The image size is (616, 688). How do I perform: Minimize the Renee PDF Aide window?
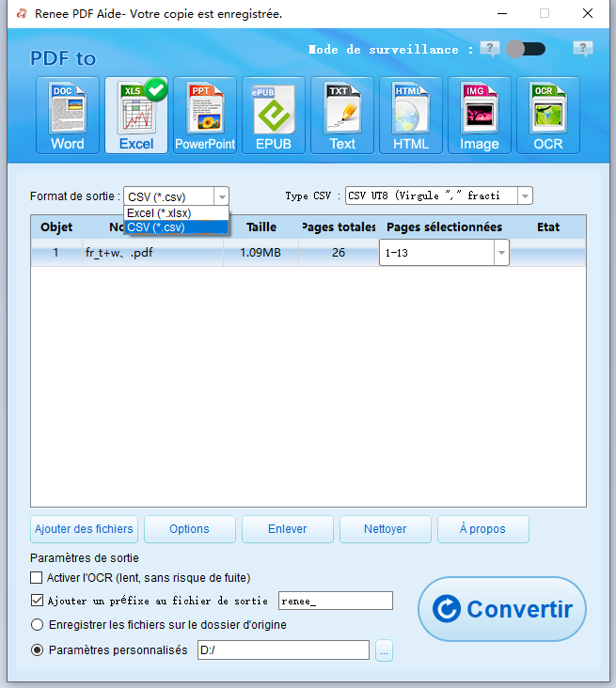(x=502, y=13)
